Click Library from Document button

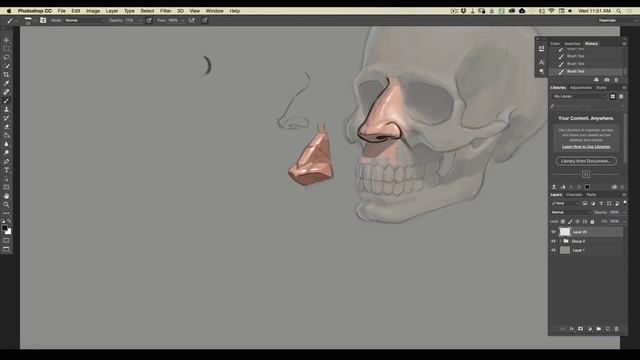[586, 161]
